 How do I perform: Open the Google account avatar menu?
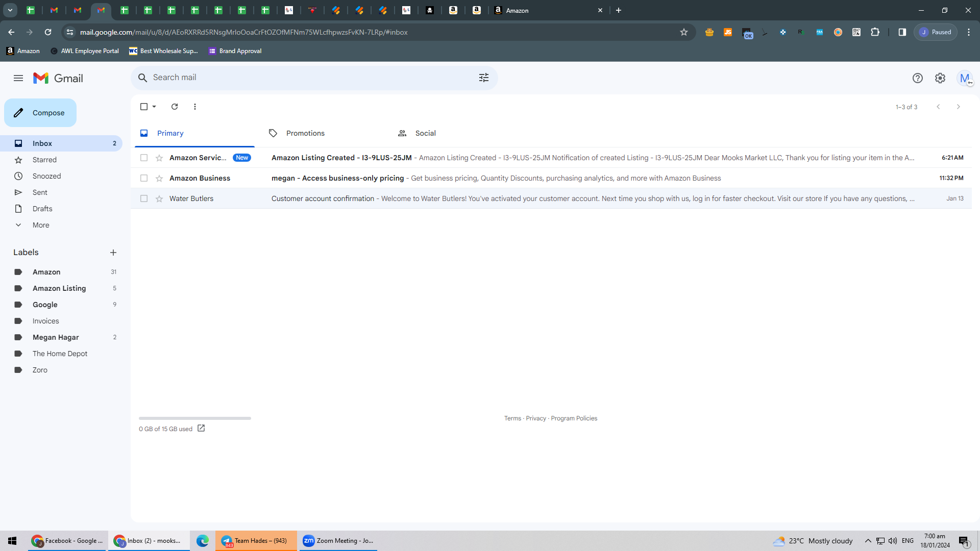(x=965, y=78)
